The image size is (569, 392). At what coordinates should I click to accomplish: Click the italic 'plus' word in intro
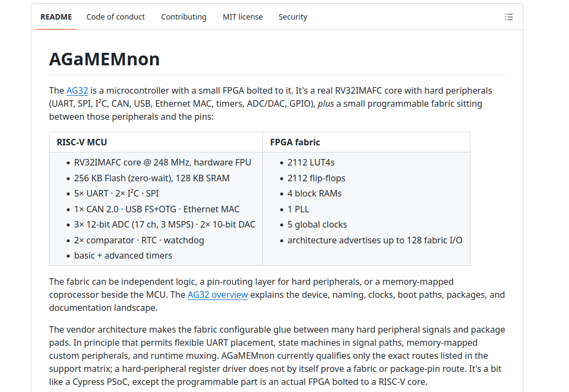326,104
